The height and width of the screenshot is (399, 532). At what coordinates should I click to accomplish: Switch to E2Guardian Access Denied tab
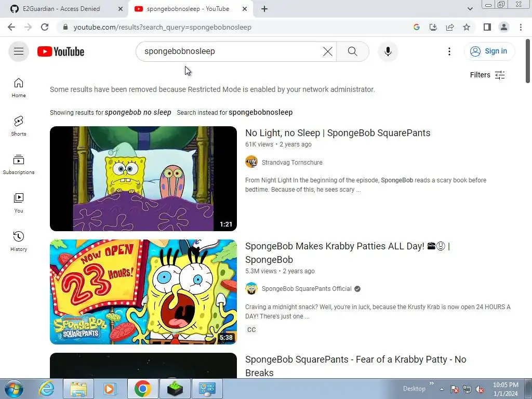point(61,9)
